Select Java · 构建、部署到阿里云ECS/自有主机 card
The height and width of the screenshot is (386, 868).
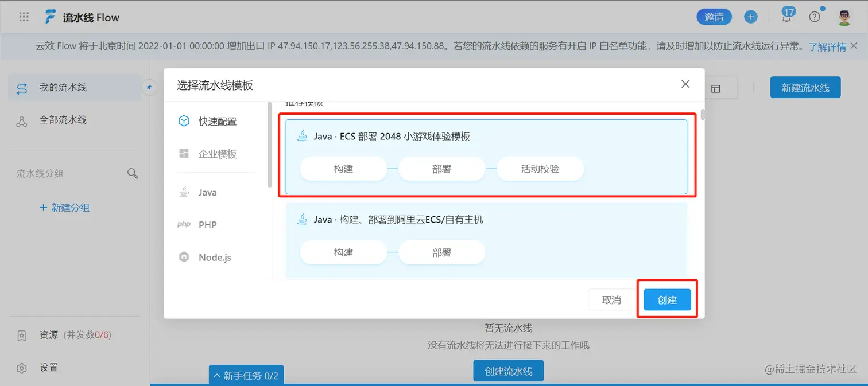point(486,240)
